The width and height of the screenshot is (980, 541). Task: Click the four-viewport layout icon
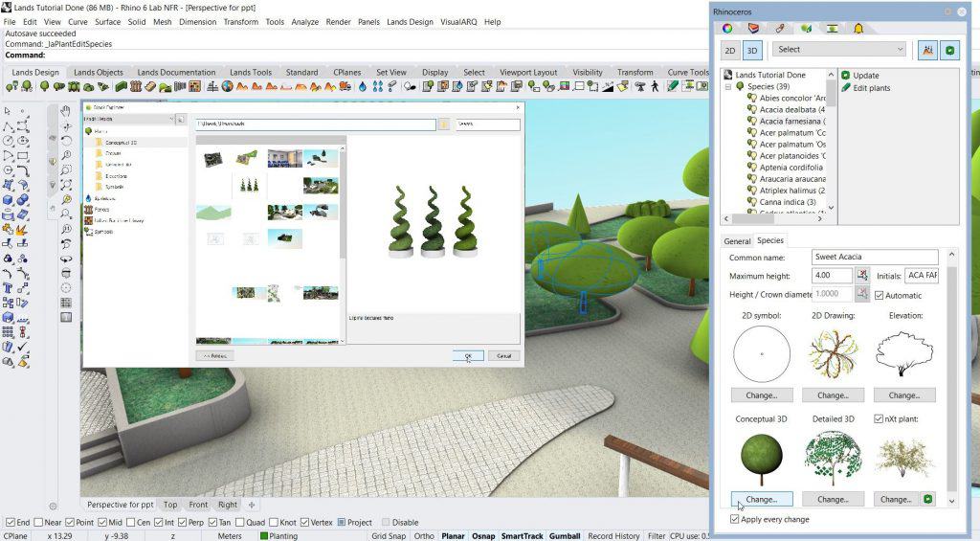coord(66,303)
